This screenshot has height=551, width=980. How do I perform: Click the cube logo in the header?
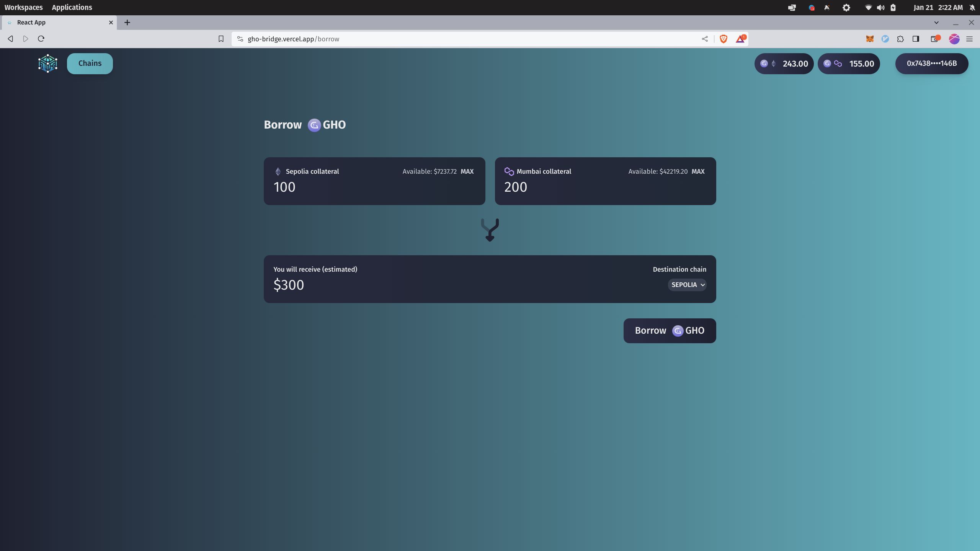coord(48,64)
